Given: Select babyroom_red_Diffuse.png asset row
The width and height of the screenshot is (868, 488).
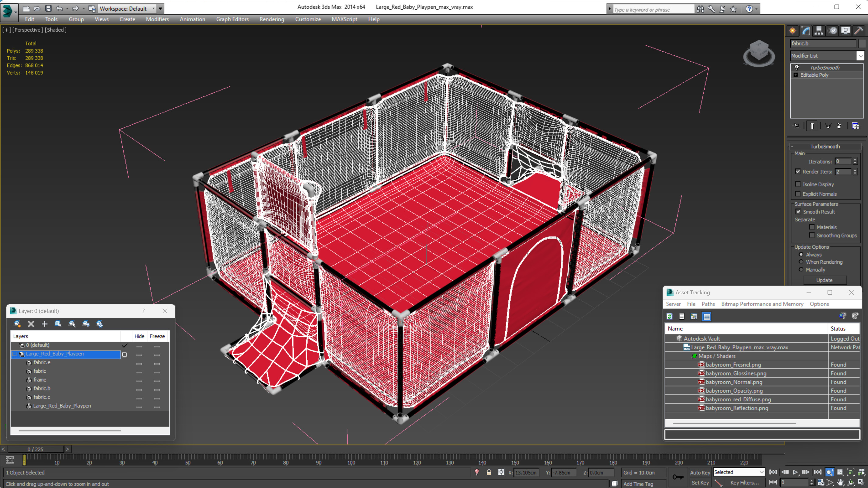Looking at the screenshot, I should tap(762, 399).
